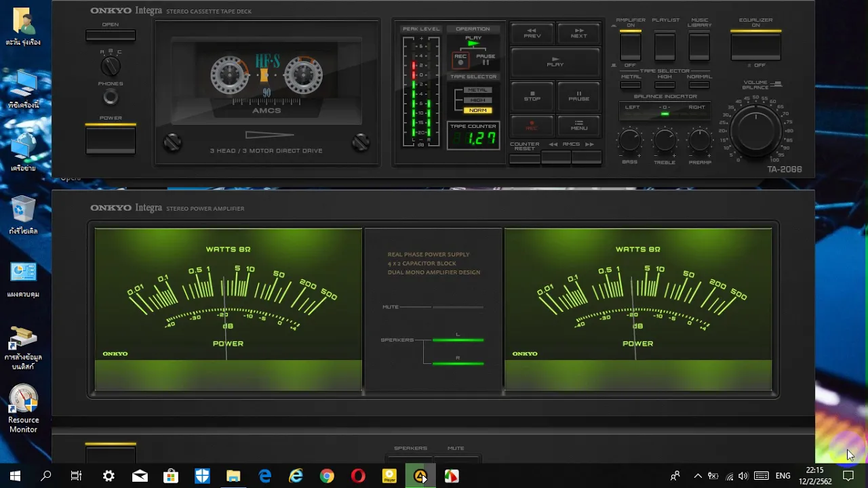
Task: Click the MUTE indicator on the amplifier
Action: (x=458, y=307)
